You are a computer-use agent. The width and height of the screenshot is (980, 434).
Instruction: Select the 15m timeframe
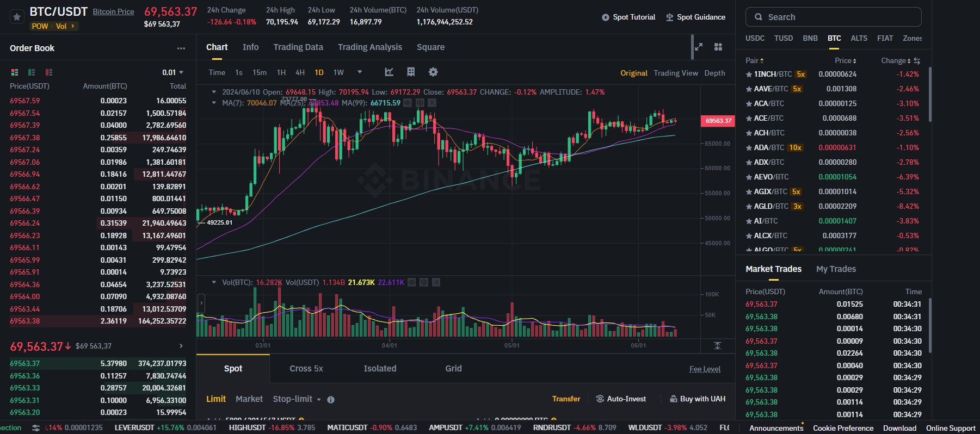pos(260,72)
